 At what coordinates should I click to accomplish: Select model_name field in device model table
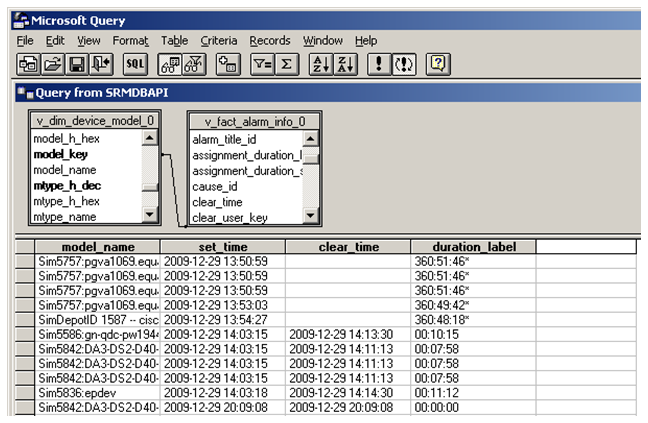64,170
